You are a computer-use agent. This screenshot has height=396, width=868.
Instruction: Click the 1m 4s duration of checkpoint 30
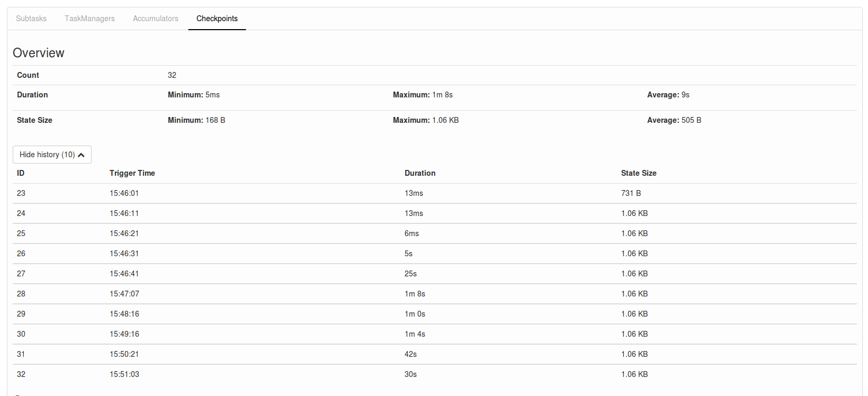click(415, 334)
